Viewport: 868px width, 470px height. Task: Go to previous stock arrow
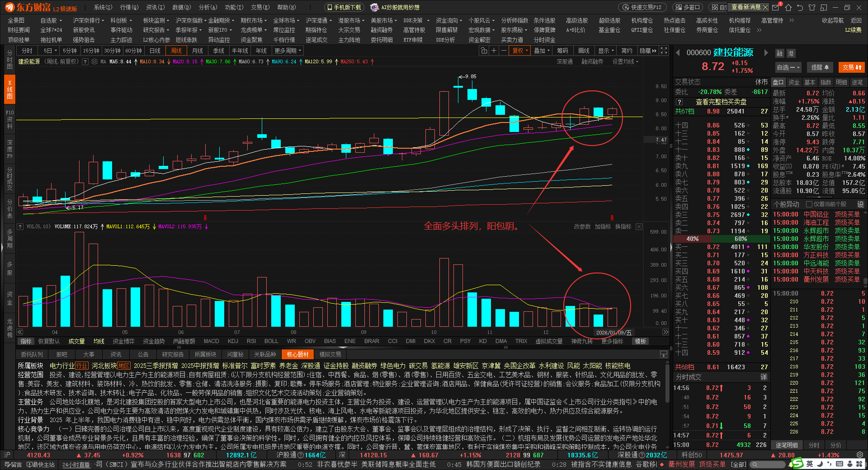tap(678, 53)
